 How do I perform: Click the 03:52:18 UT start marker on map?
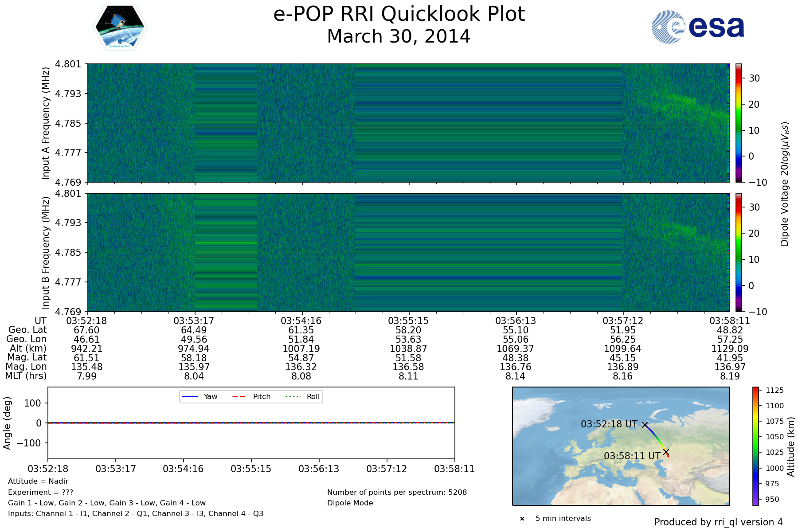coord(645,425)
